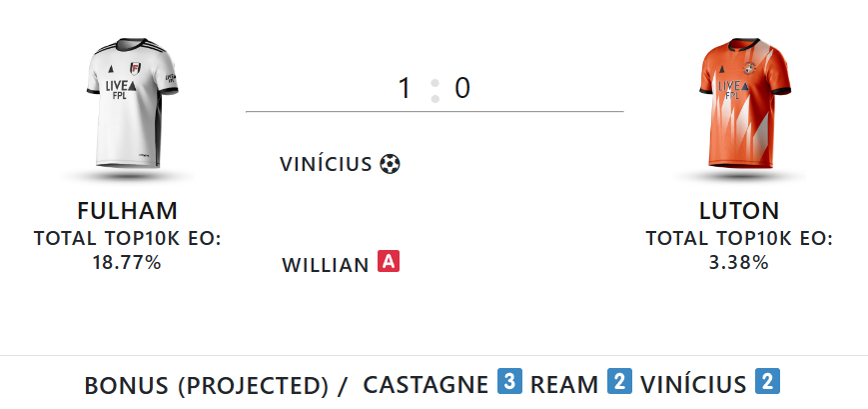The height and width of the screenshot is (409, 868).
Task: Click the Fulham white jersey image
Action: click(x=132, y=103)
